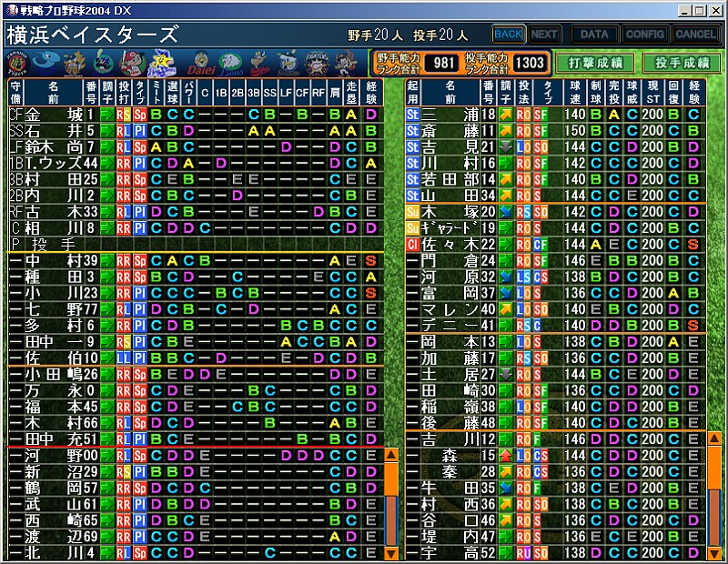
Task: Click the 回復 column header
Action: coord(673,93)
